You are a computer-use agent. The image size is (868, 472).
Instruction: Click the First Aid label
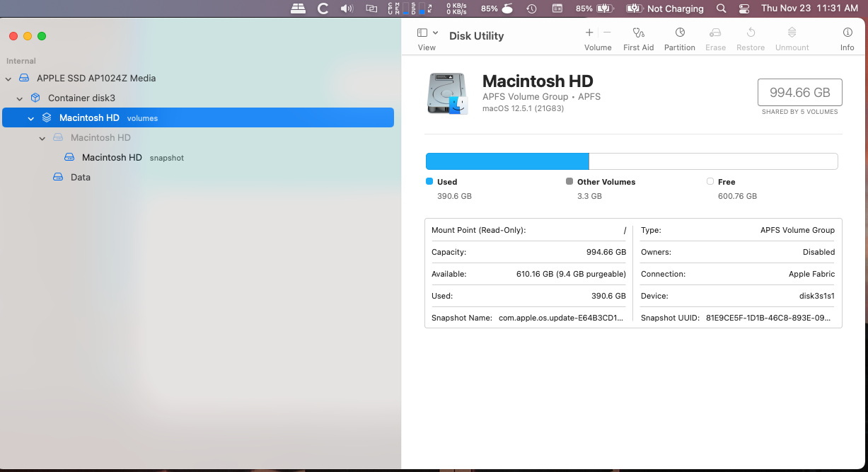coord(638,47)
